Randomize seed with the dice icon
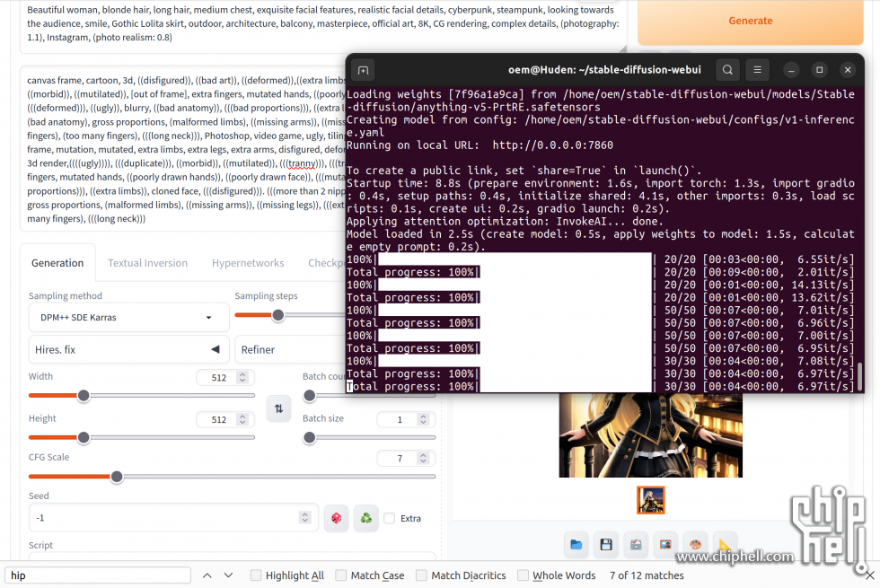 click(x=336, y=518)
